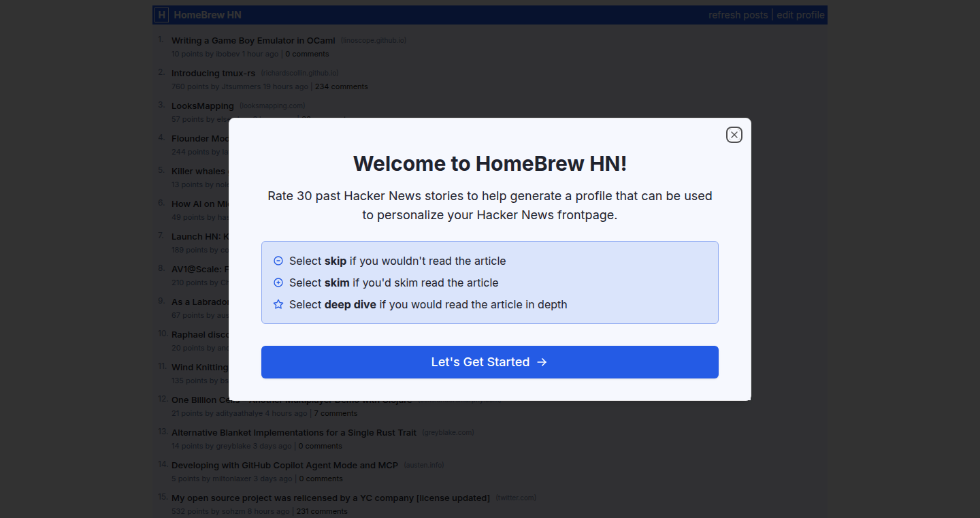This screenshot has width=980, height=518.
Task: Click '14 points by greyblake 3 days ago' text
Action: 231,446
